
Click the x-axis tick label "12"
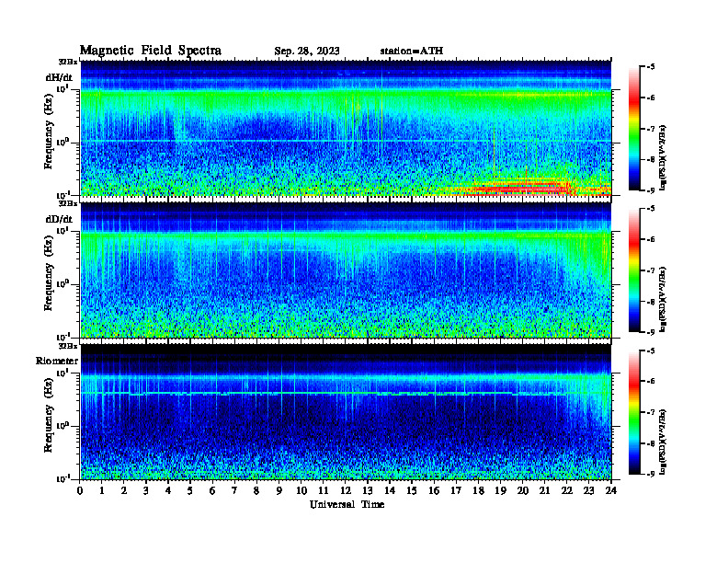pyautogui.click(x=346, y=490)
